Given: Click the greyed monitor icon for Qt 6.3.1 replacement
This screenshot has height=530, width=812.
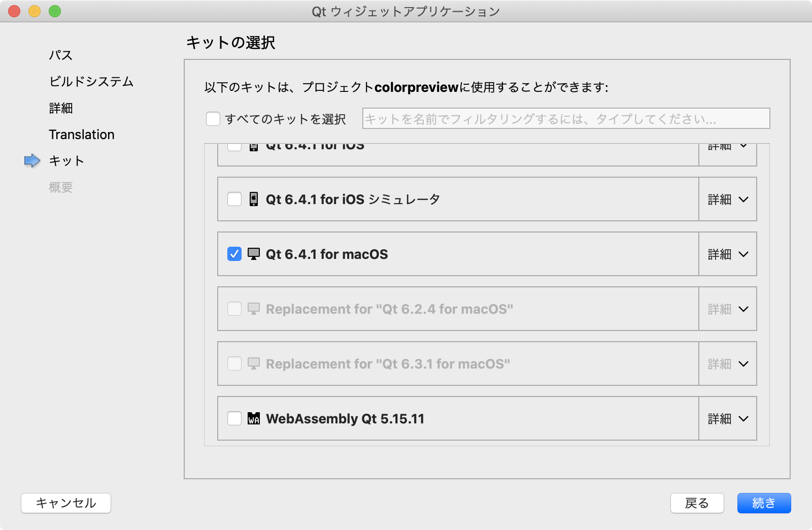Looking at the screenshot, I should [x=254, y=363].
